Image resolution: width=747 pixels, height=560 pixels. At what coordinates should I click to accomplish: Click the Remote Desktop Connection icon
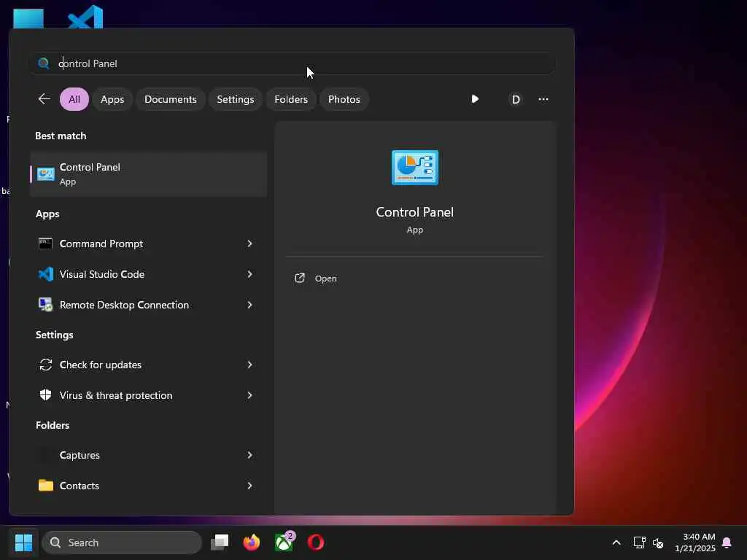(x=46, y=305)
